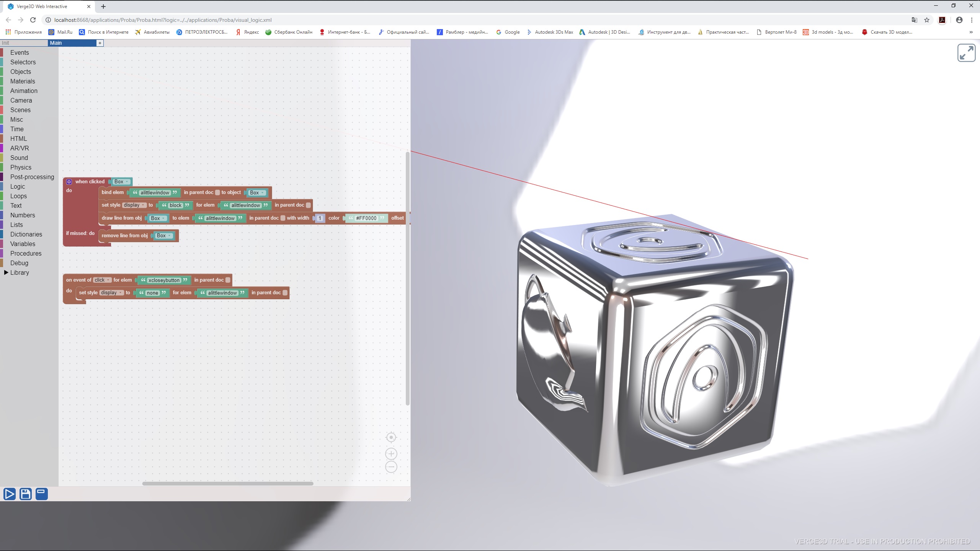Open a new browser tab
The height and width of the screenshot is (551, 980).
tap(103, 7)
